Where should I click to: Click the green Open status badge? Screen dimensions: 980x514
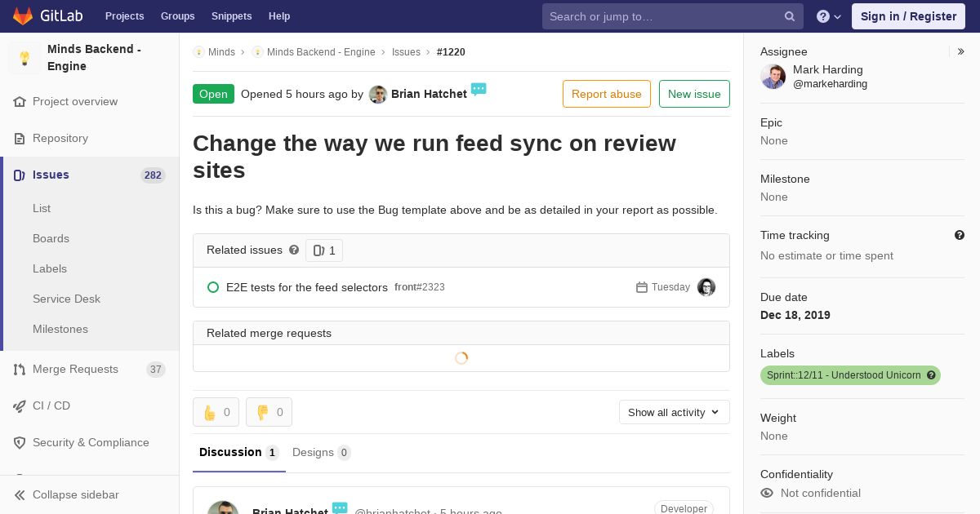click(x=213, y=94)
